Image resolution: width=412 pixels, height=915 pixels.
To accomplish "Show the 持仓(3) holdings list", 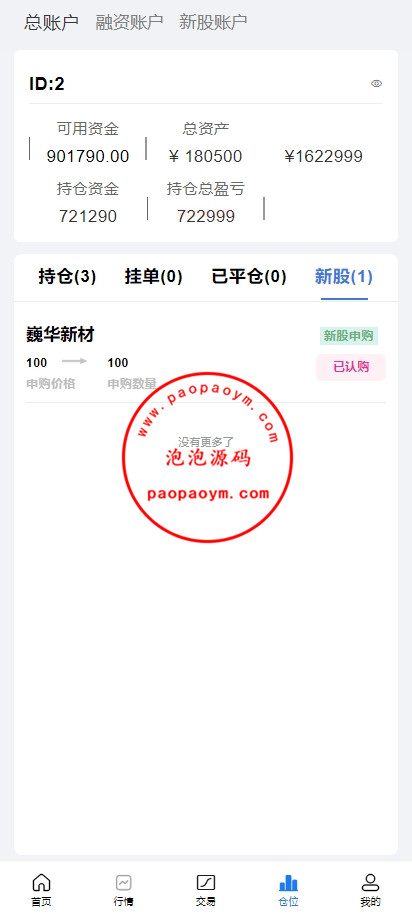I will [67, 277].
